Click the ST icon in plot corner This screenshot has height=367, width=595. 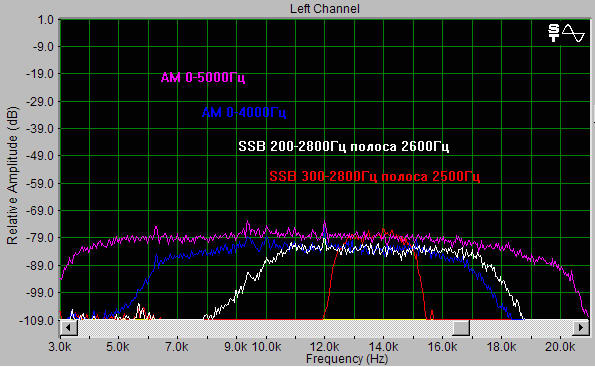554,33
